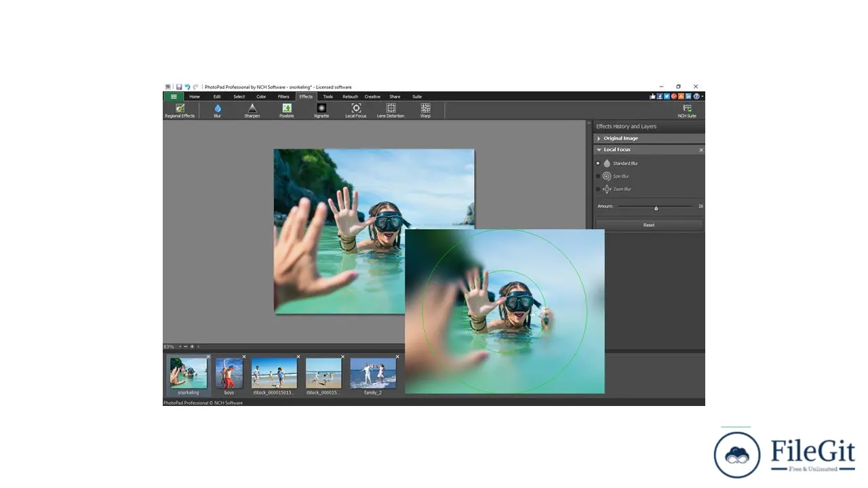Select the Spin Blur radio option
Image resolution: width=868 pixels, height=488 pixels.
tap(598, 176)
